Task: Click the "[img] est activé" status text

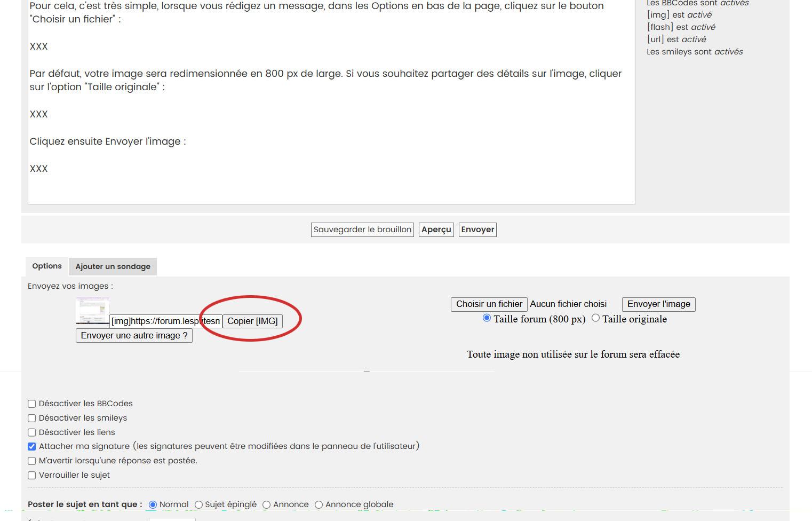Action: [679, 15]
